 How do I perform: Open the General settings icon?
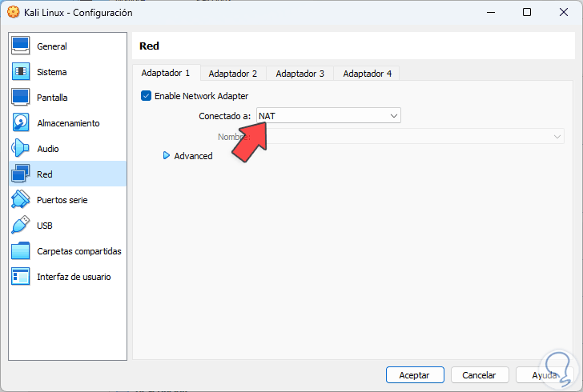point(21,46)
